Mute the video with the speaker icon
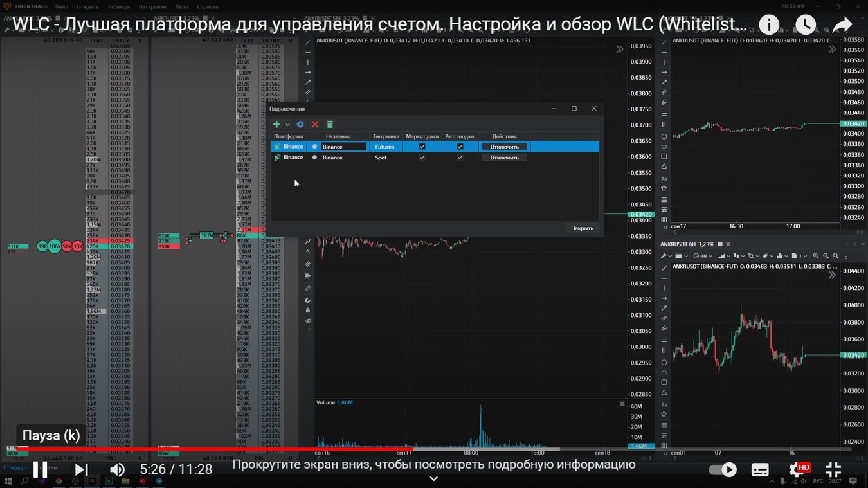Image resolution: width=868 pixels, height=488 pixels. tap(117, 469)
